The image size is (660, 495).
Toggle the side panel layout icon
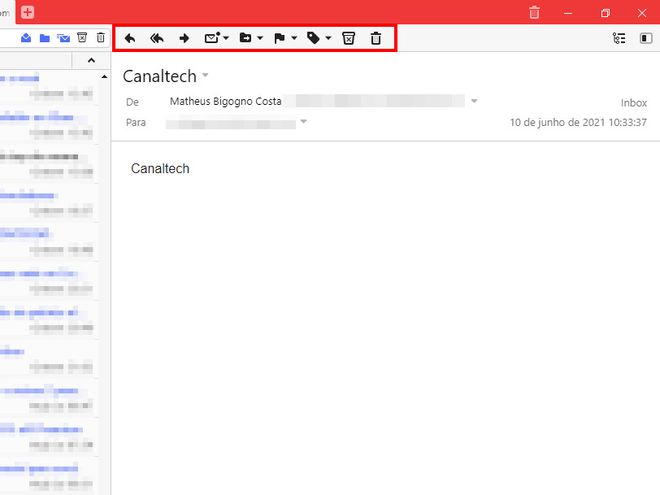click(646, 38)
